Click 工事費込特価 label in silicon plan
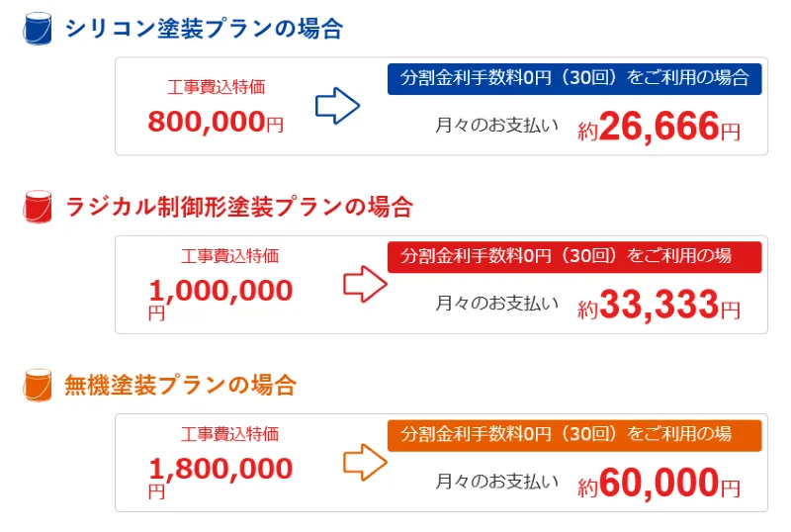The image size is (791, 532). [217, 87]
